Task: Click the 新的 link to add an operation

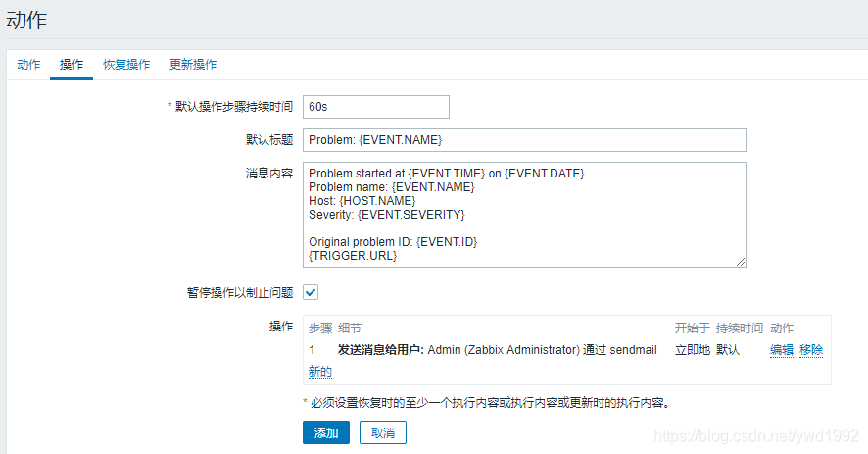Action: (320, 372)
